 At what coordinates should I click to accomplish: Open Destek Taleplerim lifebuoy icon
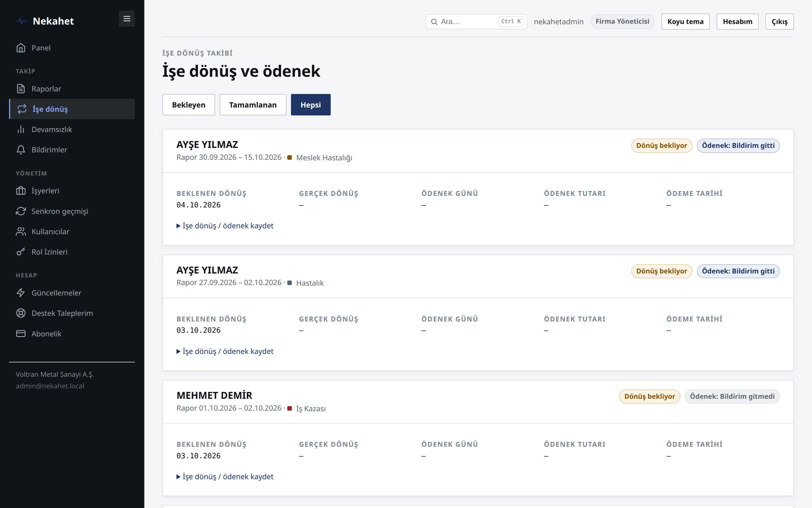point(21,313)
